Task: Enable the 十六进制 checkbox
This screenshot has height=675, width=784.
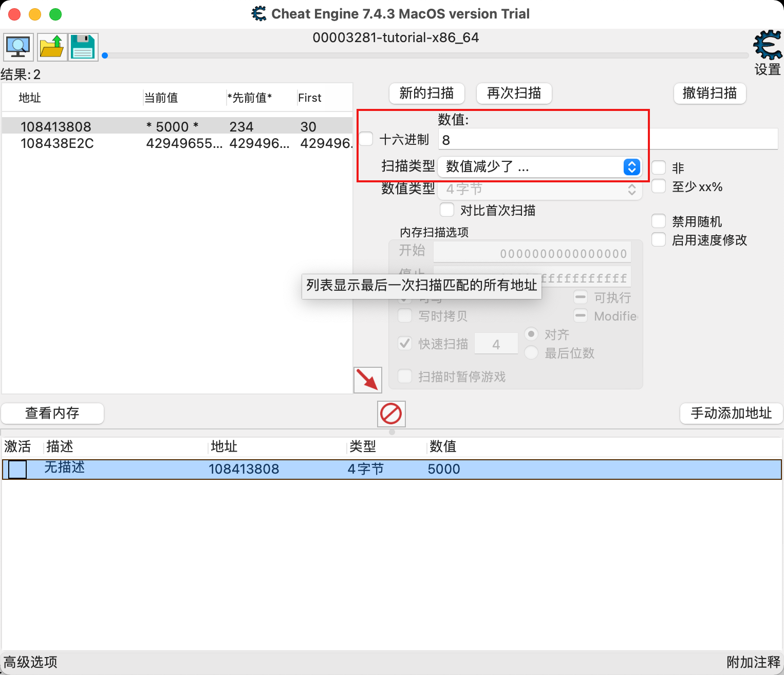Action: (x=365, y=139)
